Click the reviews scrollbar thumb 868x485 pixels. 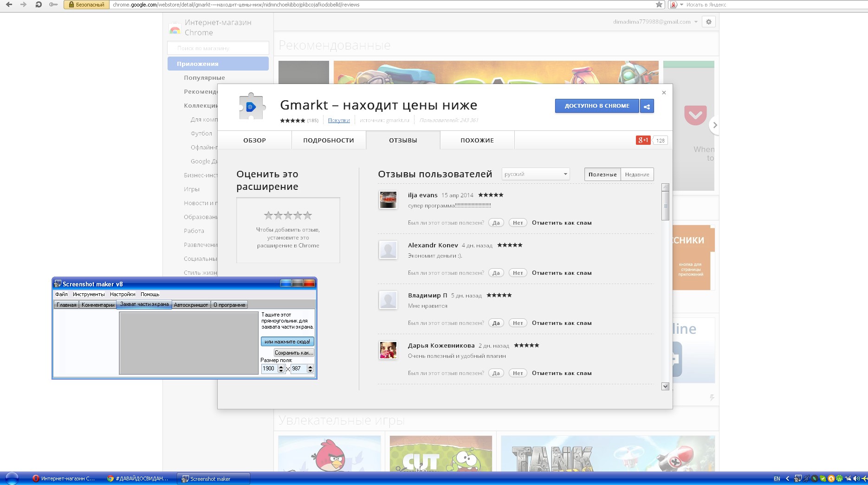click(x=665, y=206)
